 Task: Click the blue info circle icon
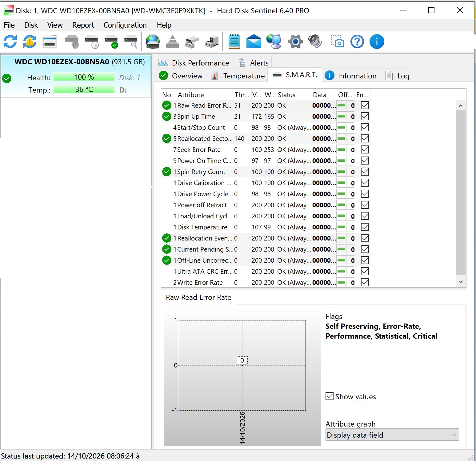(377, 42)
